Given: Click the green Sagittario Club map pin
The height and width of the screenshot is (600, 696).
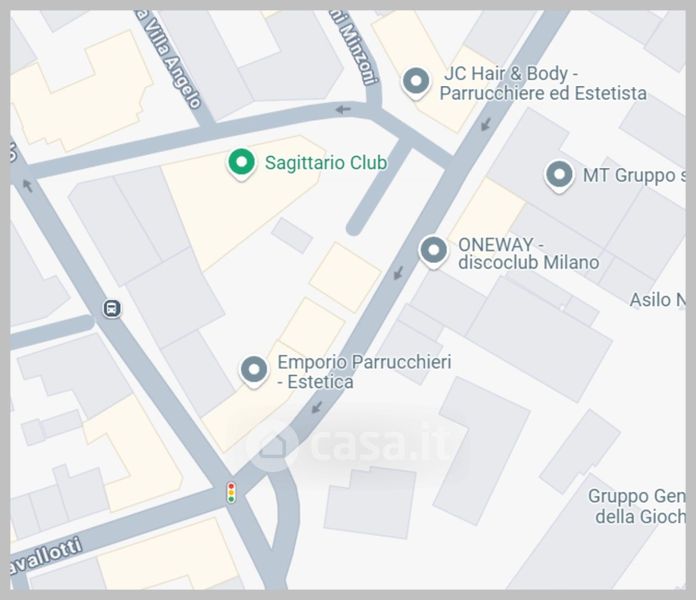Looking at the screenshot, I should pyautogui.click(x=241, y=163).
